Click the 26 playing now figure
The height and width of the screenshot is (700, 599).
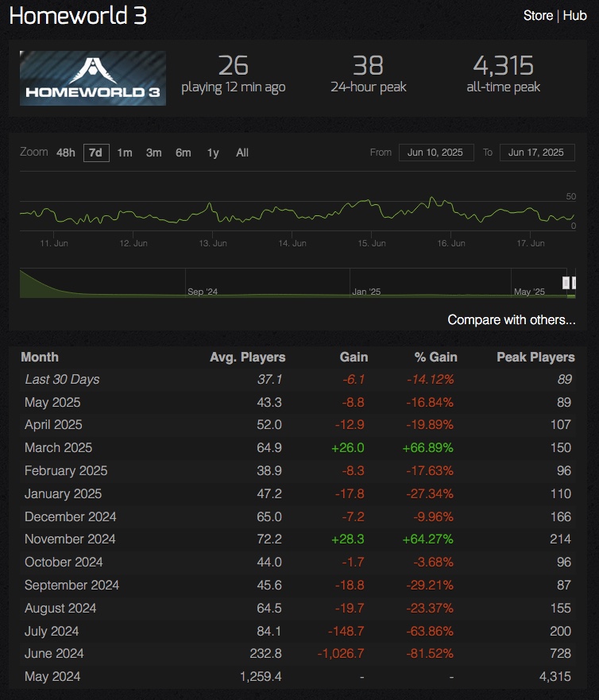click(233, 66)
